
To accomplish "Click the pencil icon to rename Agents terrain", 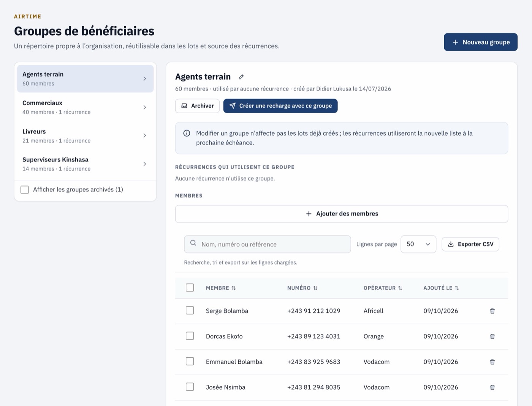I will pyautogui.click(x=241, y=77).
